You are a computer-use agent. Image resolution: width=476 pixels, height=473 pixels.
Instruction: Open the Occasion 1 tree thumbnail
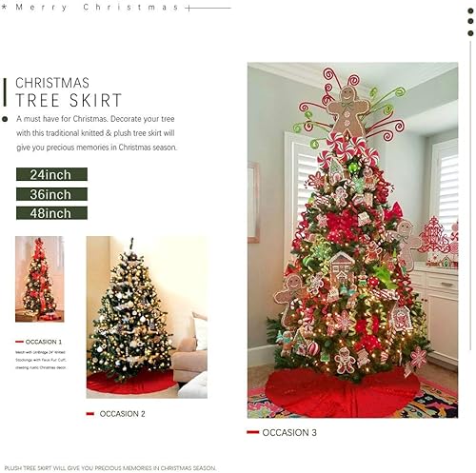coord(40,279)
